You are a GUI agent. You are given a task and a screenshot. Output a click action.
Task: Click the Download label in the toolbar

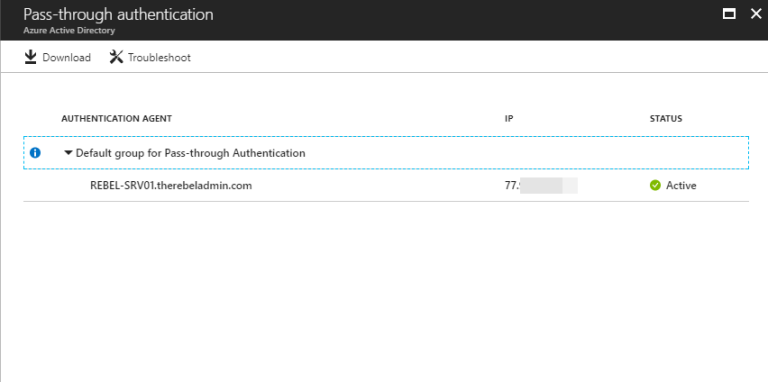67,58
